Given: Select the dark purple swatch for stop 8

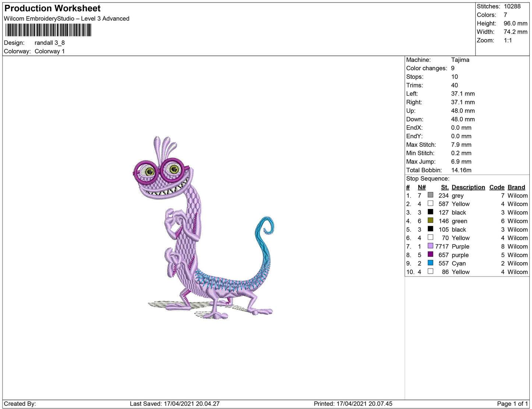Looking at the screenshot, I should [430, 254].
